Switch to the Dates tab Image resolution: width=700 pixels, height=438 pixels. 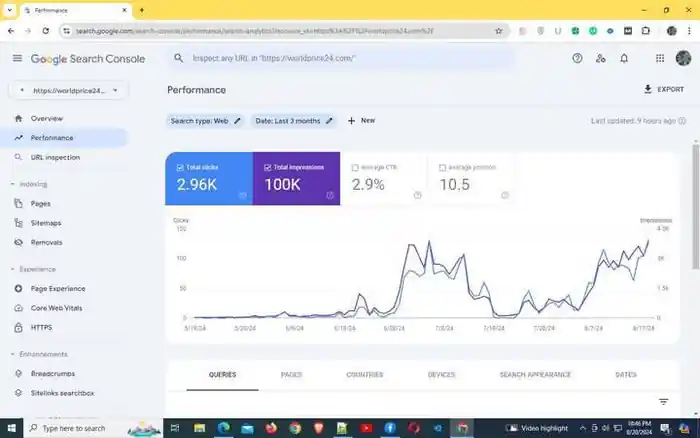point(626,375)
